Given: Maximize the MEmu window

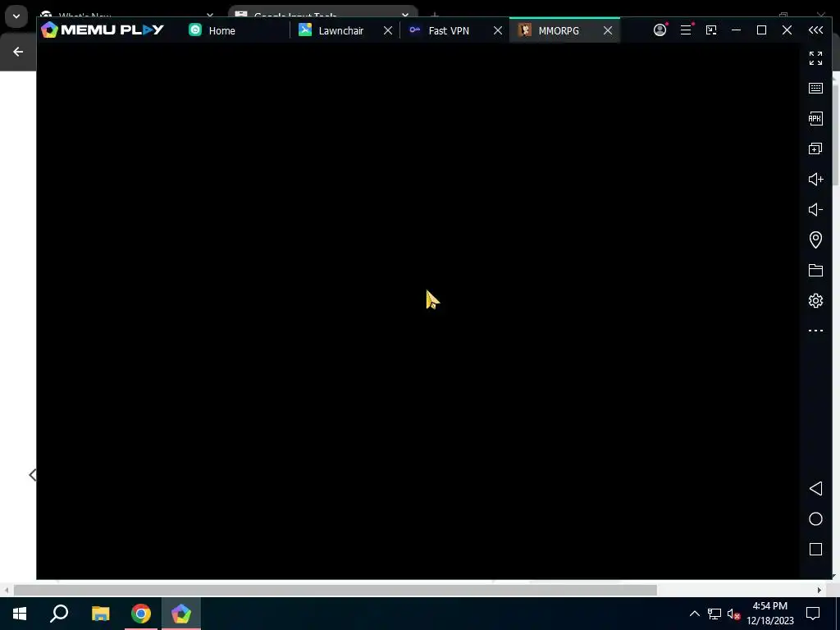Looking at the screenshot, I should click(x=761, y=30).
